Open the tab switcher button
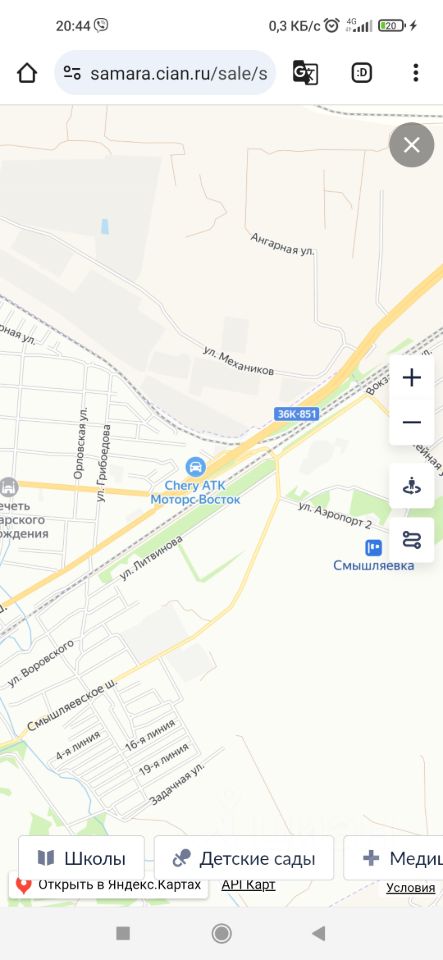The height and width of the screenshot is (960, 443). point(362,73)
